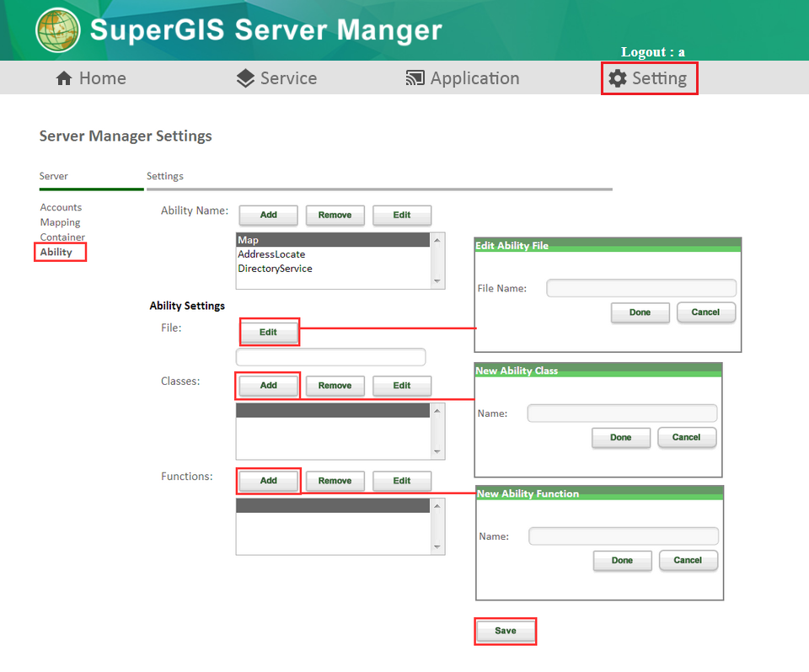This screenshot has height=672, width=809.
Task: Edit the selected class in Classes
Action: [402, 385]
